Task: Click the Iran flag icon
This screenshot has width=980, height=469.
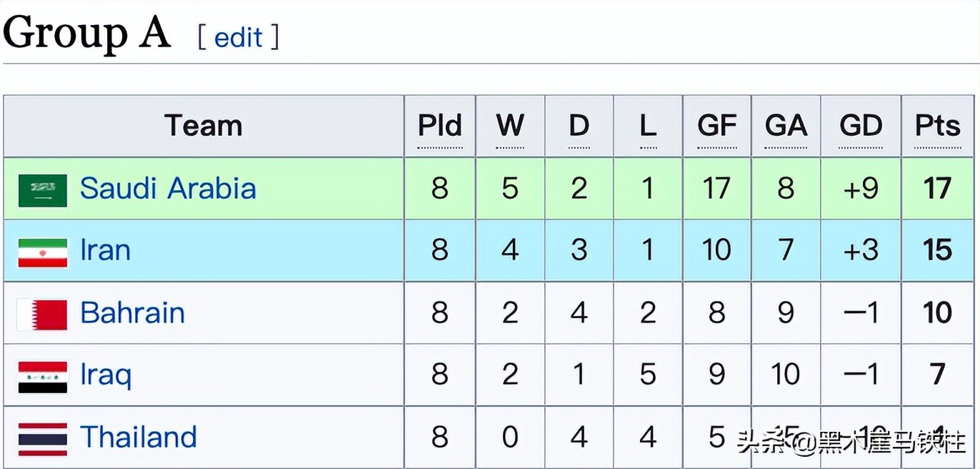Action: (43, 252)
